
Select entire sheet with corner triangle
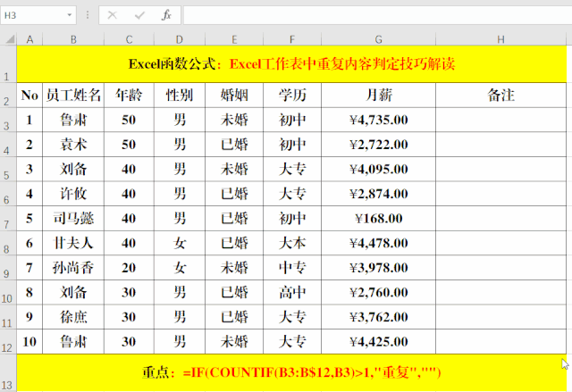point(10,38)
